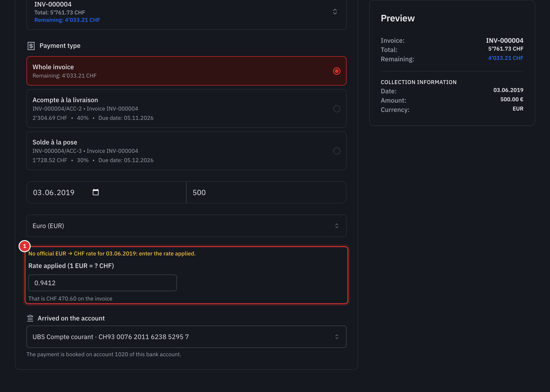Click the COLLECTION INFORMATION heading
The image size is (550, 392).
click(x=419, y=82)
